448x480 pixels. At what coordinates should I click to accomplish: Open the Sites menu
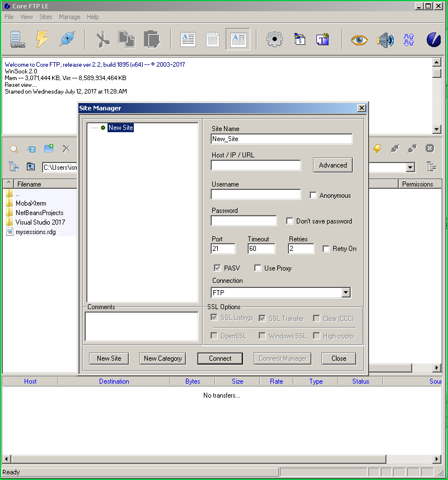(45, 17)
